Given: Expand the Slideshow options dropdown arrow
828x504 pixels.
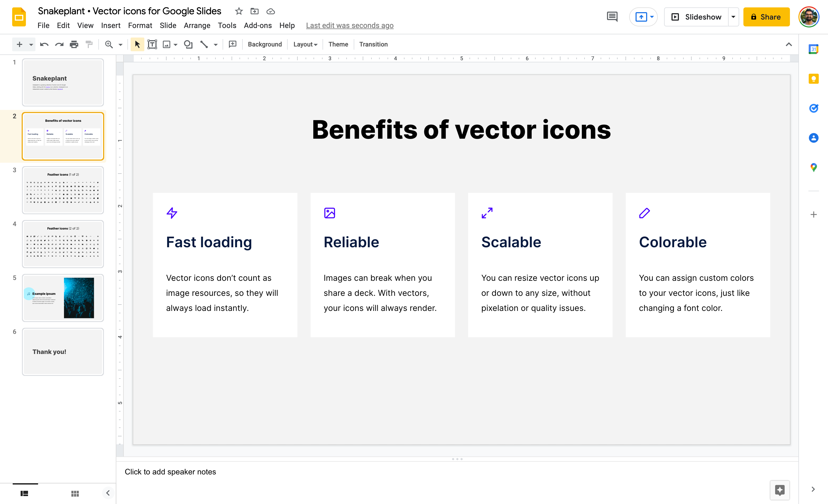Looking at the screenshot, I should coord(733,17).
